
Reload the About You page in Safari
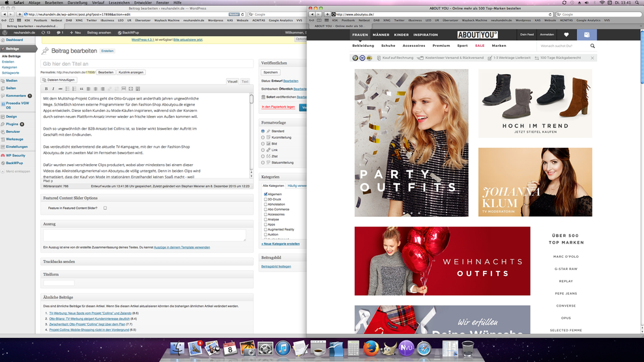pos(550,14)
